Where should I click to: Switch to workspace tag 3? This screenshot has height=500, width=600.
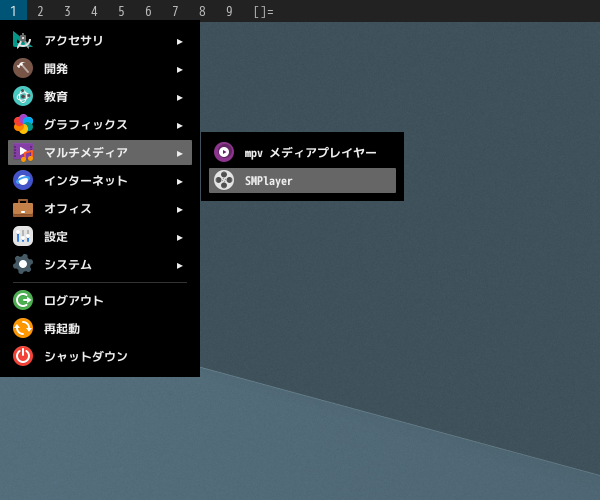(67, 11)
